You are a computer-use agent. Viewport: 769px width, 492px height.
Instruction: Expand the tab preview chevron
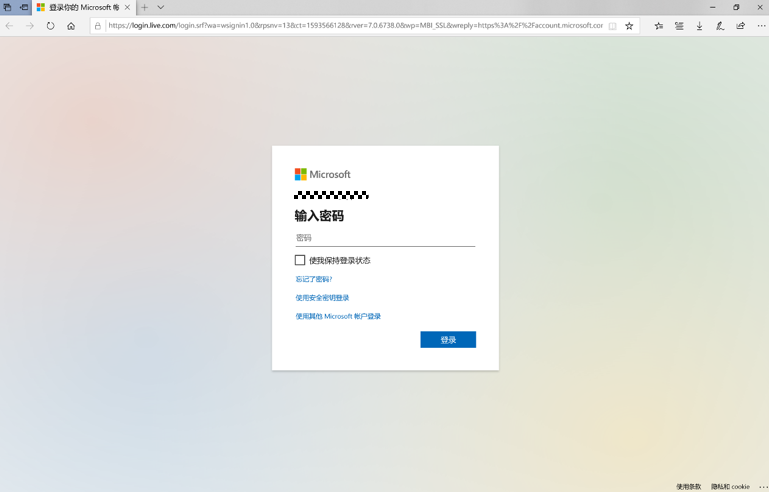click(x=161, y=7)
